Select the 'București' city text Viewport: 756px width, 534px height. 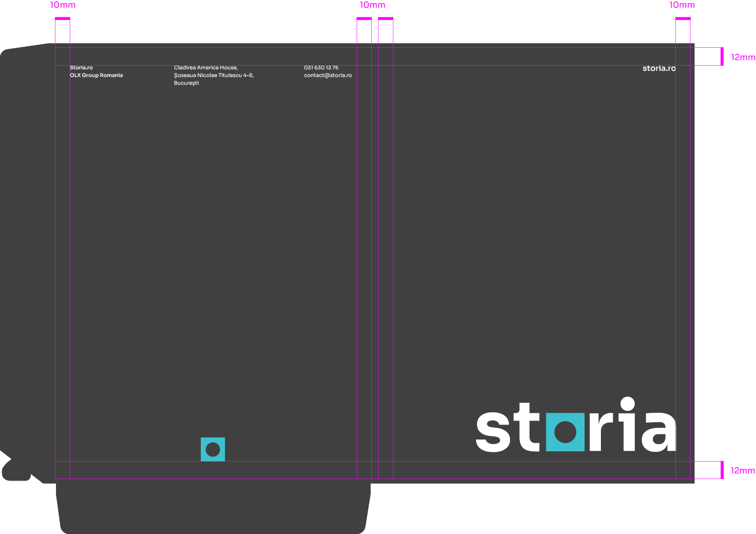[x=186, y=83]
